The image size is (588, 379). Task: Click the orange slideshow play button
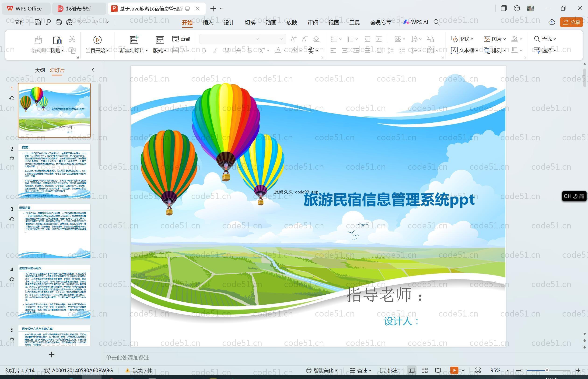pos(454,370)
